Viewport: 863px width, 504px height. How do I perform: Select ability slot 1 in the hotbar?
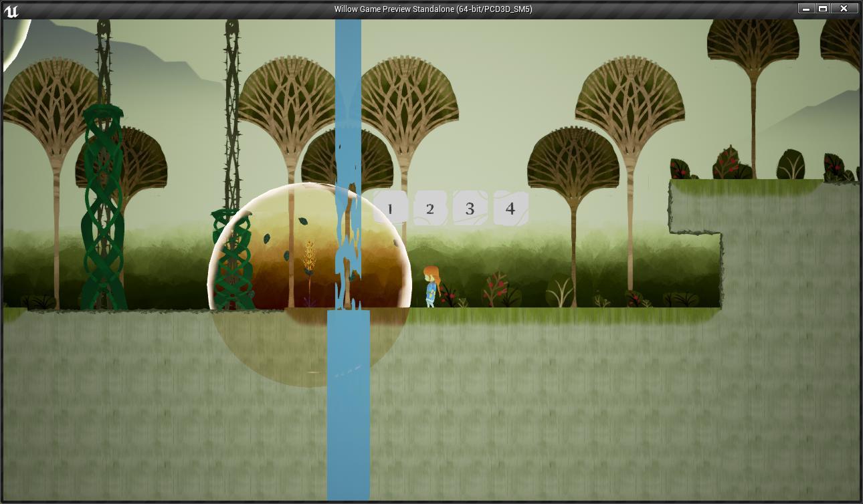(x=390, y=209)
